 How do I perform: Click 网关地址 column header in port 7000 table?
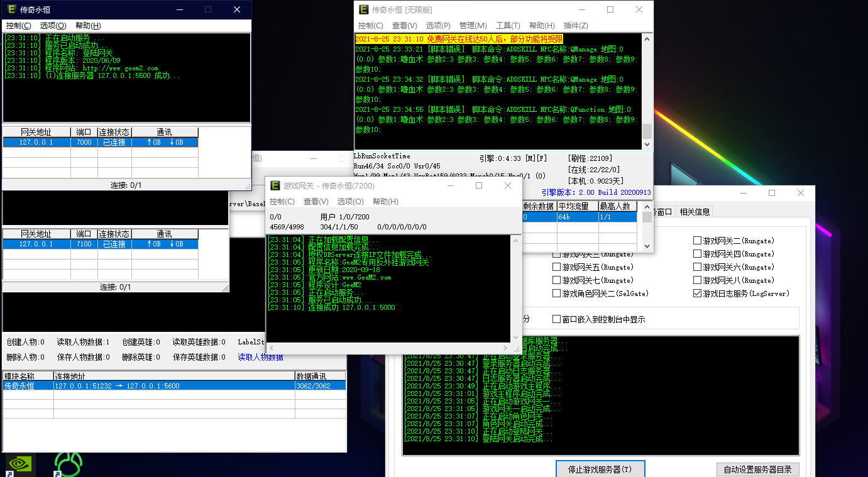[x=36, y=133]
